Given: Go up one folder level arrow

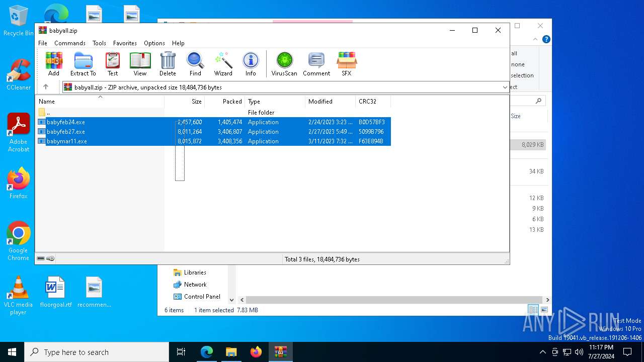Looking at the screenshot, I should click(x=46, y=87).
